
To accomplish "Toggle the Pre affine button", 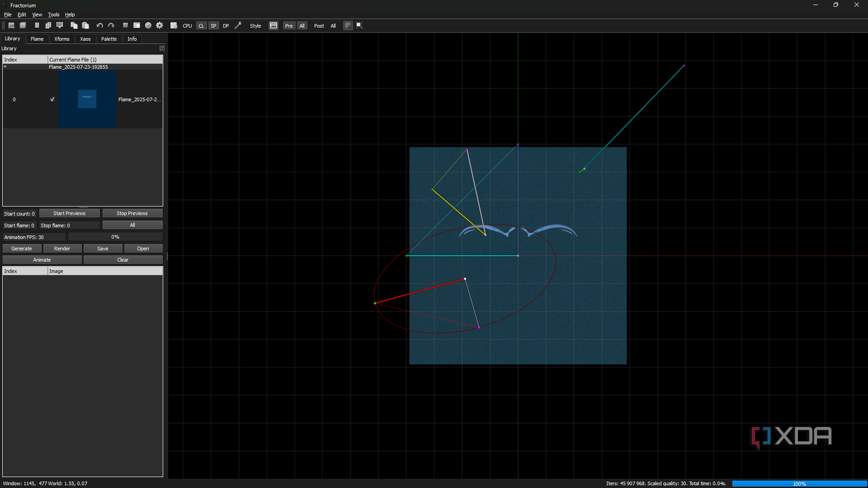I will (x=289, y=25).
